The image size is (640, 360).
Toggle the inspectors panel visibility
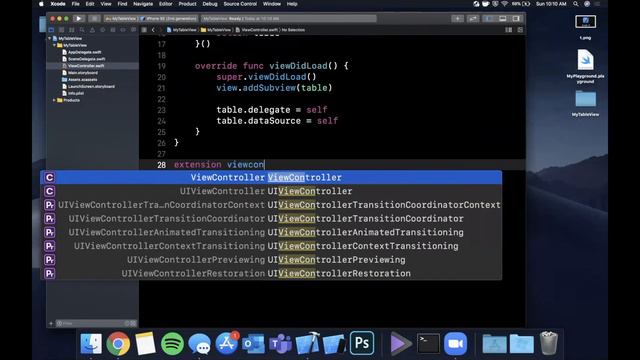point(516,19)
